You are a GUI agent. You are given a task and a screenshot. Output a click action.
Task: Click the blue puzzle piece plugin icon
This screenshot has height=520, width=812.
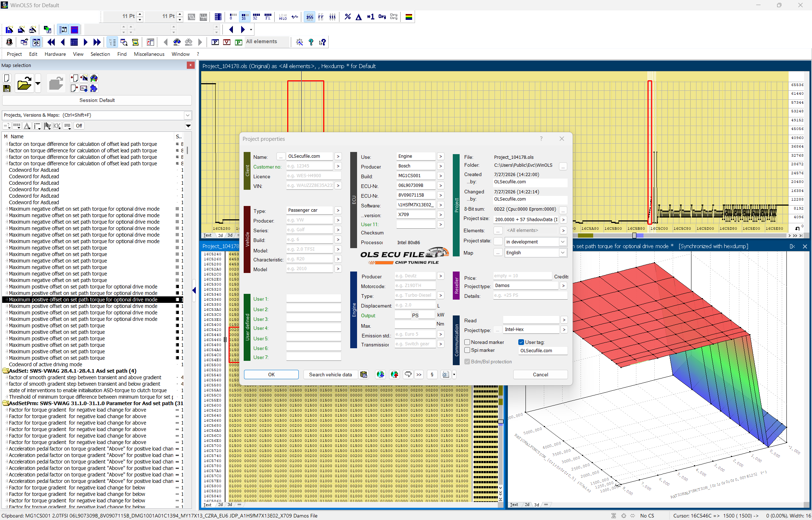pyautogui.click(x=94, y=88)
